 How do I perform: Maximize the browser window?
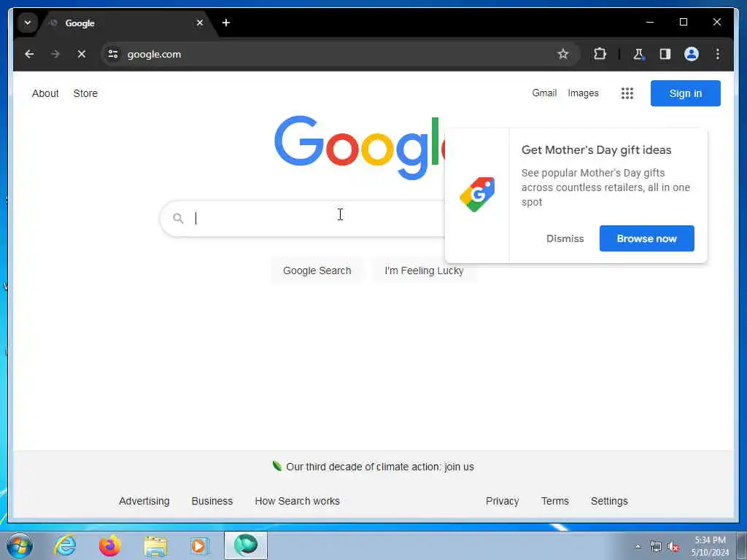tap(683, 23)
